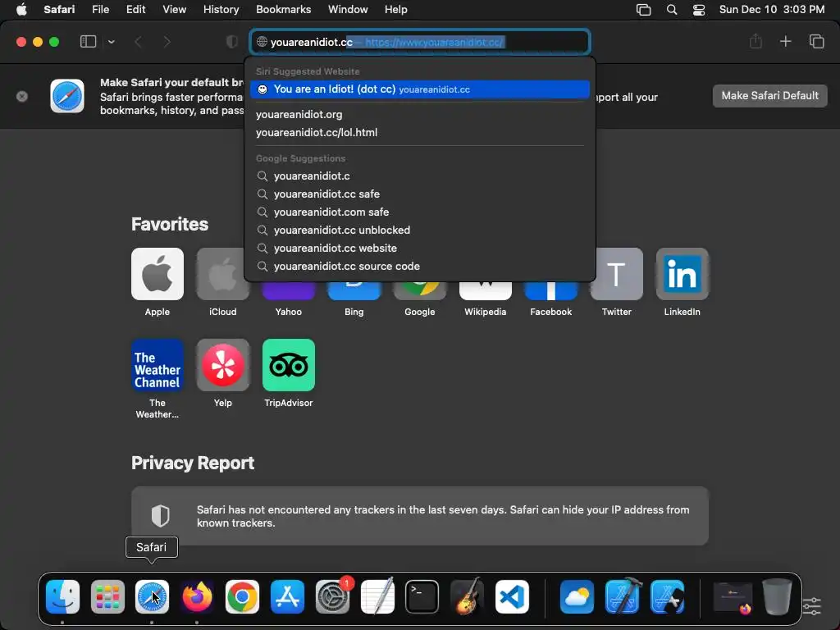Launch Xcode from the Dock
Viewport: 840px width, 630px height.
(623, 596)
